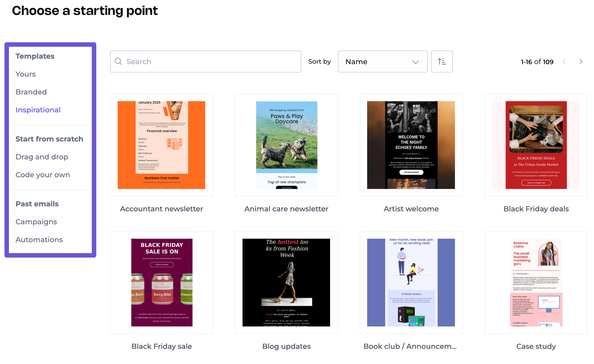The width and height of the screenshot is (594, 364).
Task: Select the Black Friday deals thumbnail
Action: 536,145
